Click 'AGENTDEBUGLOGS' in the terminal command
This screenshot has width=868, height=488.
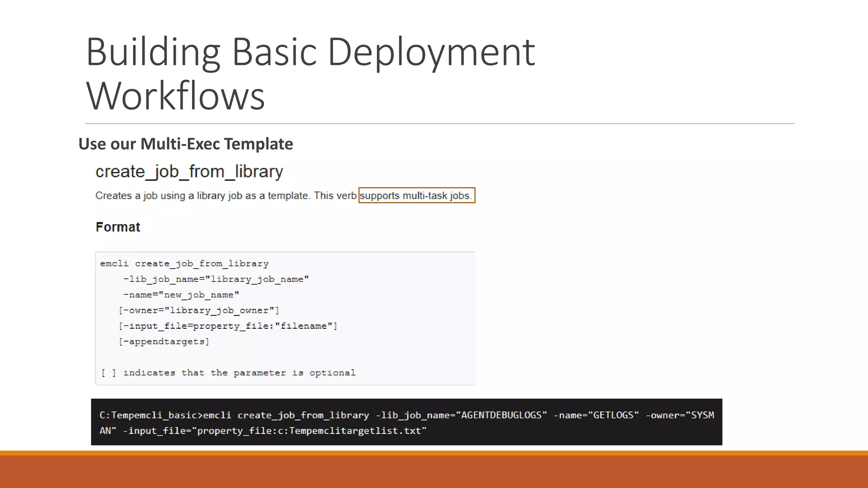501,415
